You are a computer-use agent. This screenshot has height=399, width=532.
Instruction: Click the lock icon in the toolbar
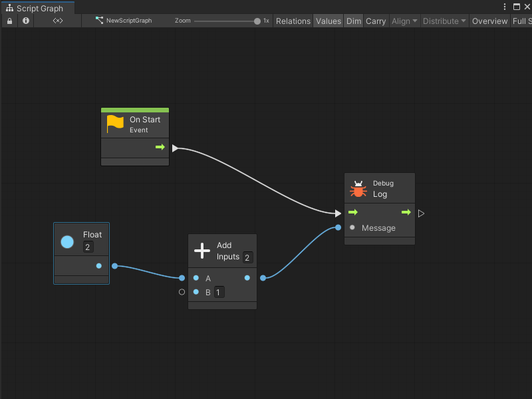[9, 21]
